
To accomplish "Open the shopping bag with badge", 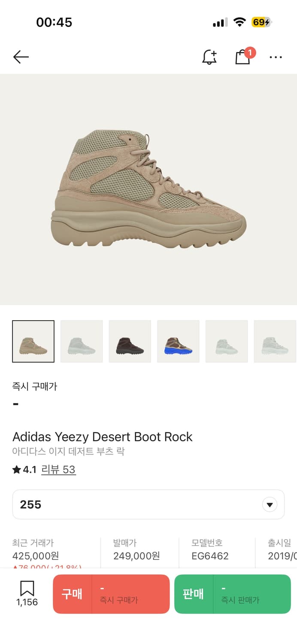I will pyautogui.click(x=243, y=57).
